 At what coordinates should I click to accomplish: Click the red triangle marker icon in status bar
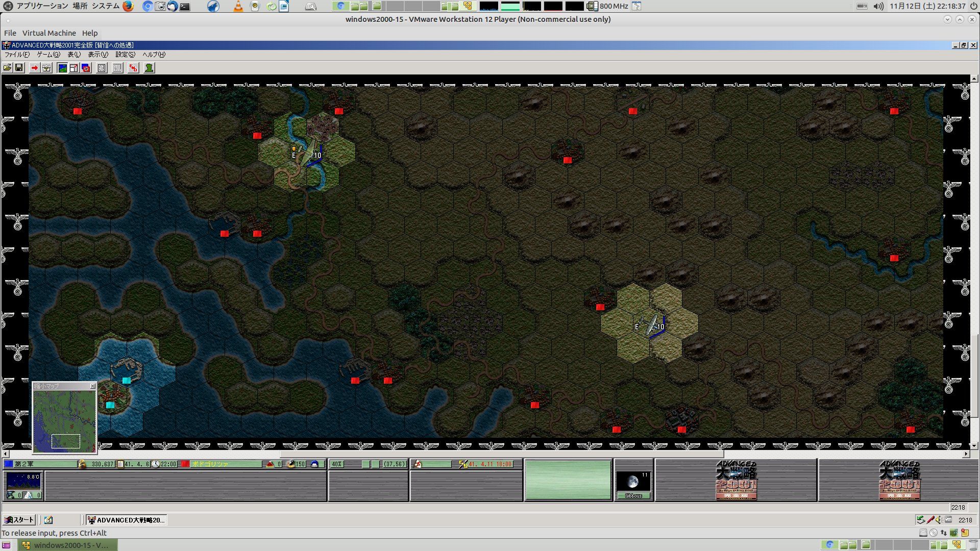tap(270, 464)
